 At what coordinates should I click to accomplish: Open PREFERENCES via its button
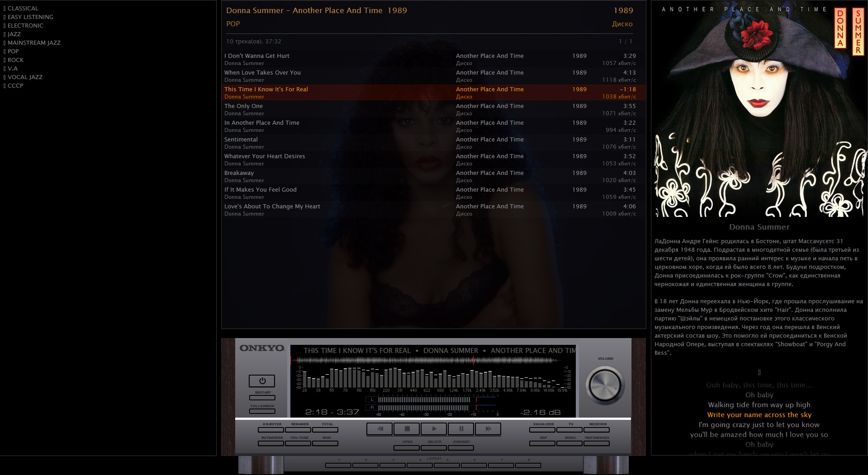(597, 443)
